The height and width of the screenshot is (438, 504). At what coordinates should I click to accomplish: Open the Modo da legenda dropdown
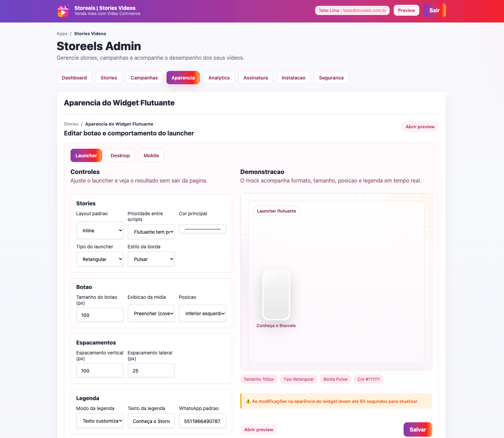point(100,421)
